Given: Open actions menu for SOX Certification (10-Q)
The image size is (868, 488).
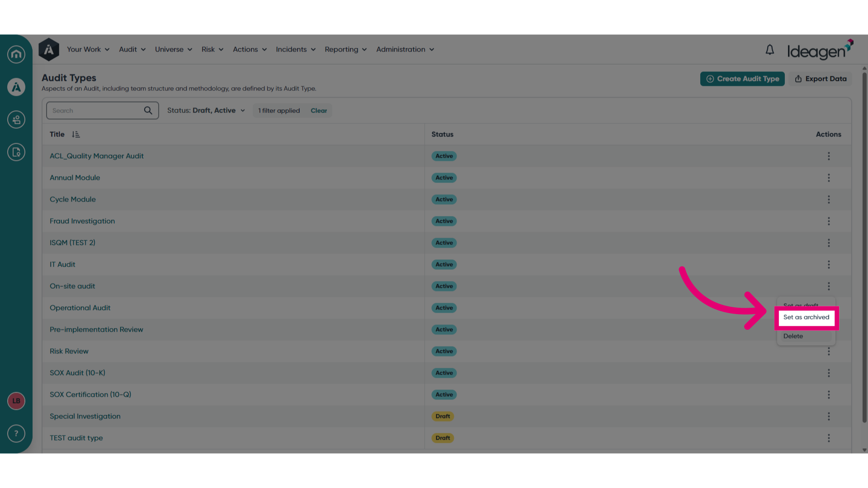Looking at the screenshot, I should click(x=829, y=394).
